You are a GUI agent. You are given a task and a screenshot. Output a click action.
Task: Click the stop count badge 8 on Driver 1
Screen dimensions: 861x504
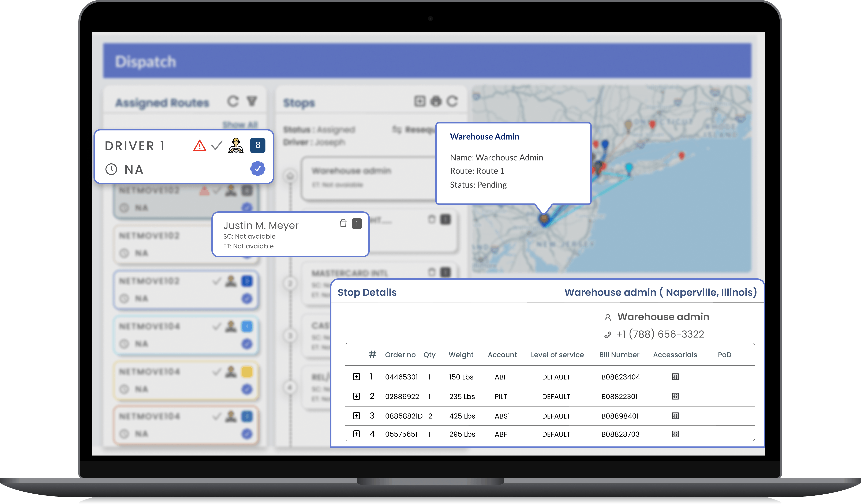258,145
